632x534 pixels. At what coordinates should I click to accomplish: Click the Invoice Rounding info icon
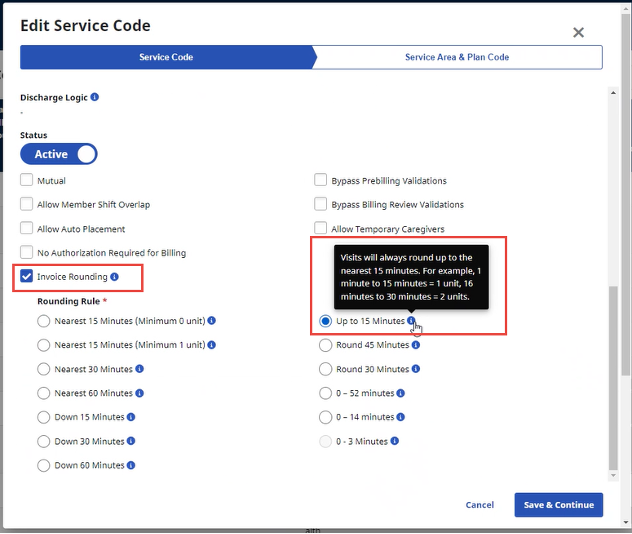(x=115, y=277)
